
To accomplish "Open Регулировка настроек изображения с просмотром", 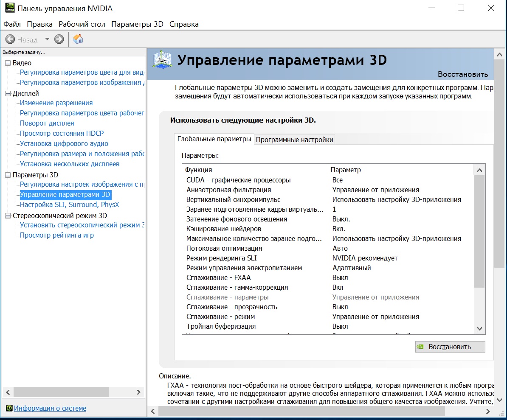I will coord(82,185).
